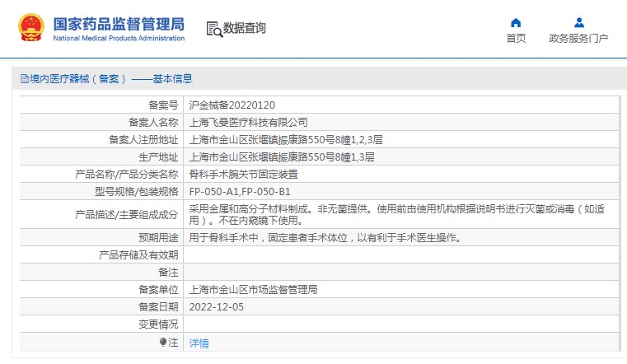Image resolution: width=627 pixels, height=364 pixels.
Task: Click the 备案日期 label
Action: point(158,307)
